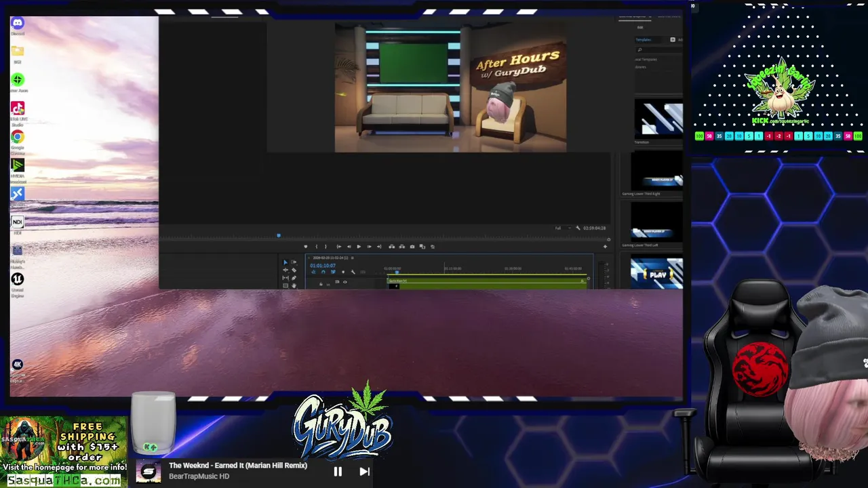Select the Rectangle tool
Screen dimensions: 868x488
285,285
